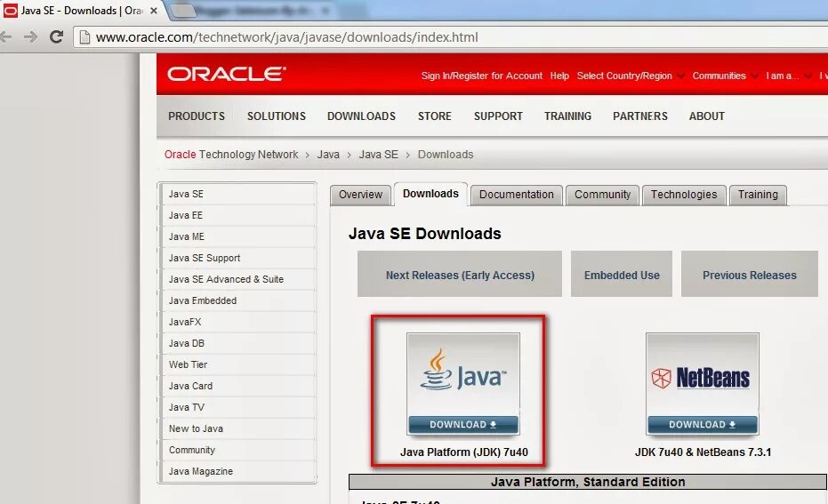Switch to the Documentation tab
The width and height of the screenshot is (828, 504).
[517, 195]
